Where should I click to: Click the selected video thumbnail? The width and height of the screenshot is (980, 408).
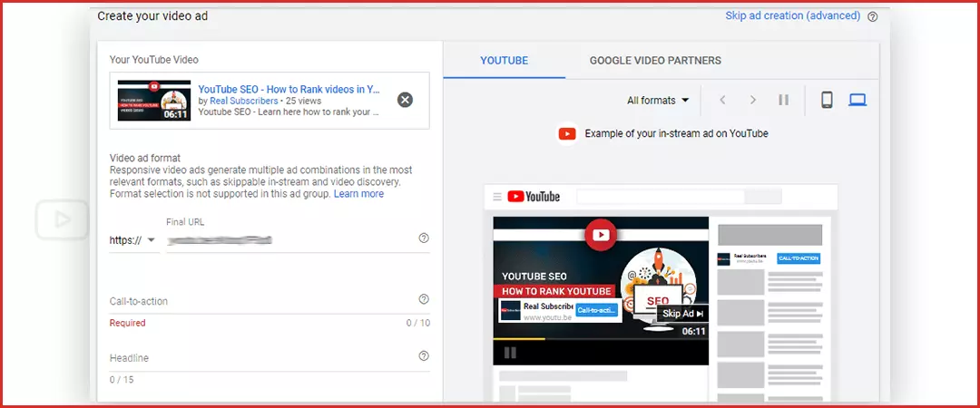pos(154,100)
